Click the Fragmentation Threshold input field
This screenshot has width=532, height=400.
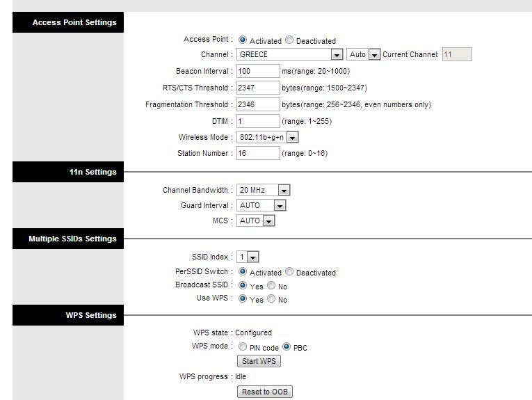258,104
